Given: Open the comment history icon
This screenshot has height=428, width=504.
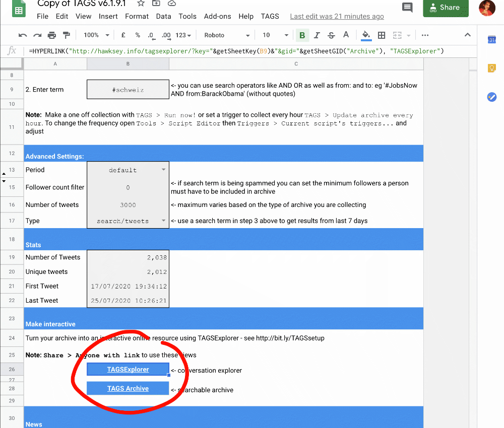Looking at the screenshot, I should click(x=407, y=8).
